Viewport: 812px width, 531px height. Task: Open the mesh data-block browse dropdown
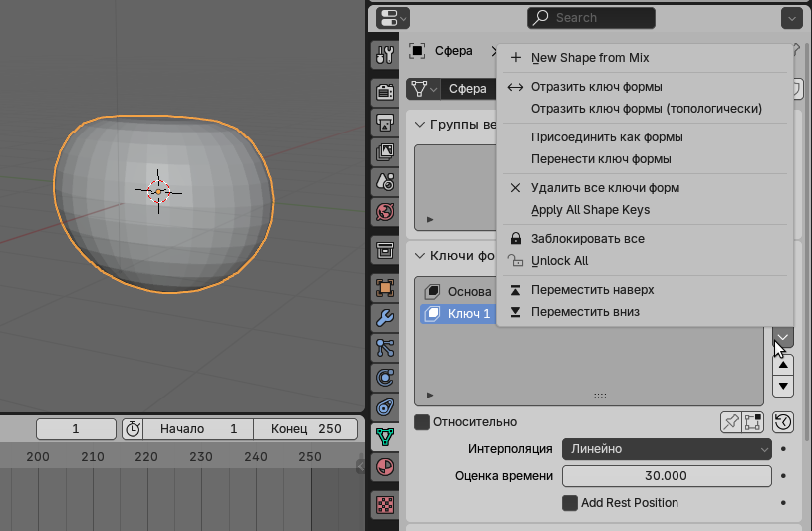[x=423, y=89]
